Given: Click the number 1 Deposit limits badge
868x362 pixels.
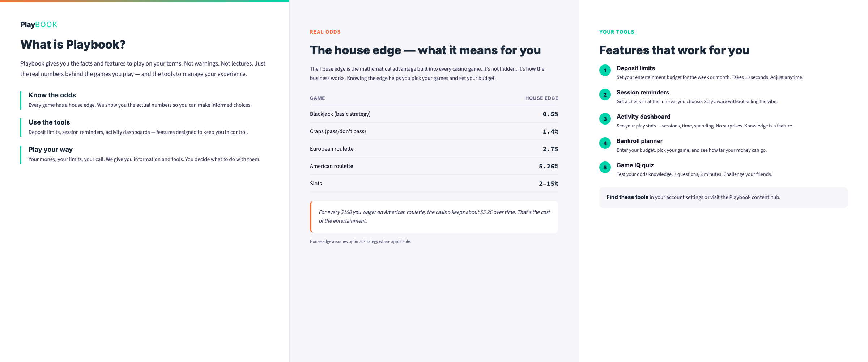Looking at the screenshot, I should 605,70.
